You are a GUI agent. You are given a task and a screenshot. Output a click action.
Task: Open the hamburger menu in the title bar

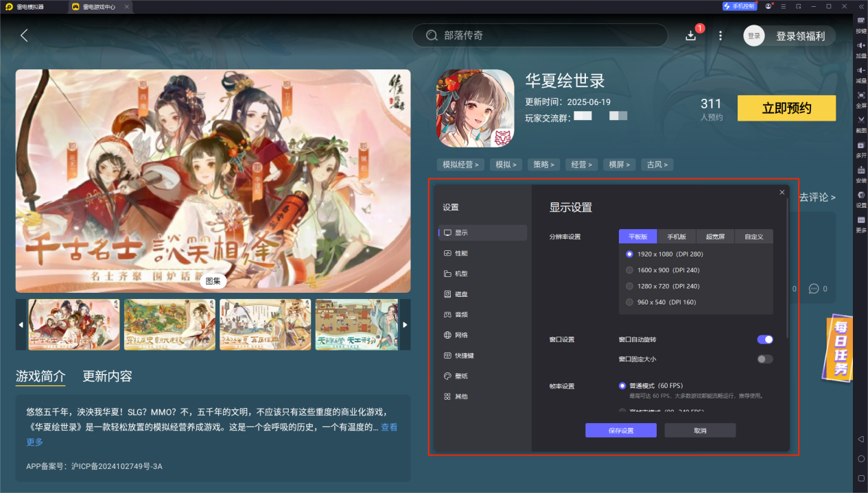[784, 6]
